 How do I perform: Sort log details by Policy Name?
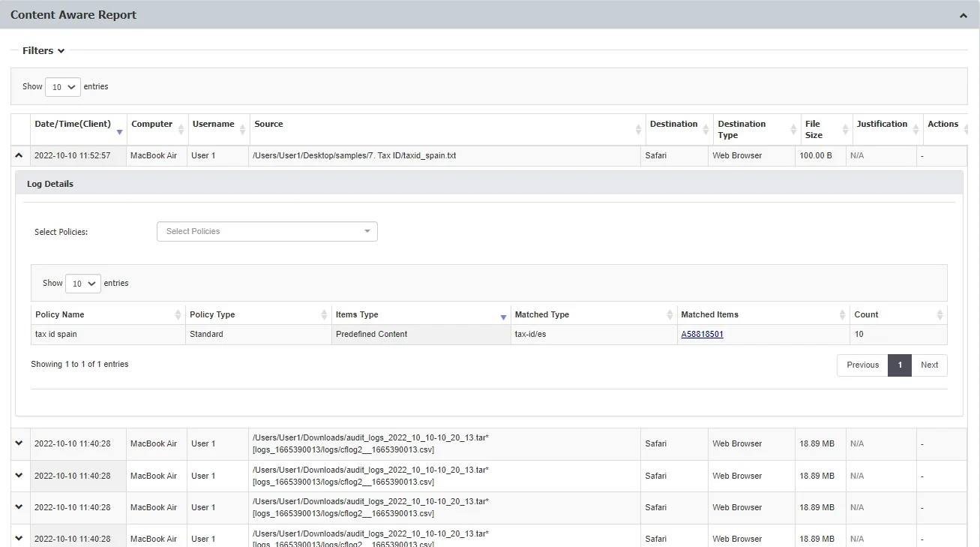point(178,314)
